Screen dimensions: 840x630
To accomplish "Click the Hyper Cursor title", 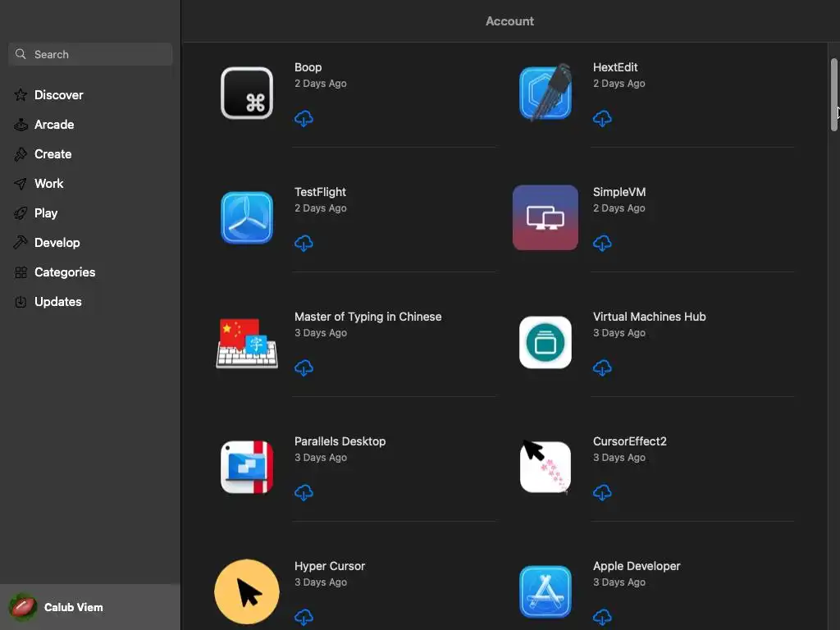I will pos(330,566).
